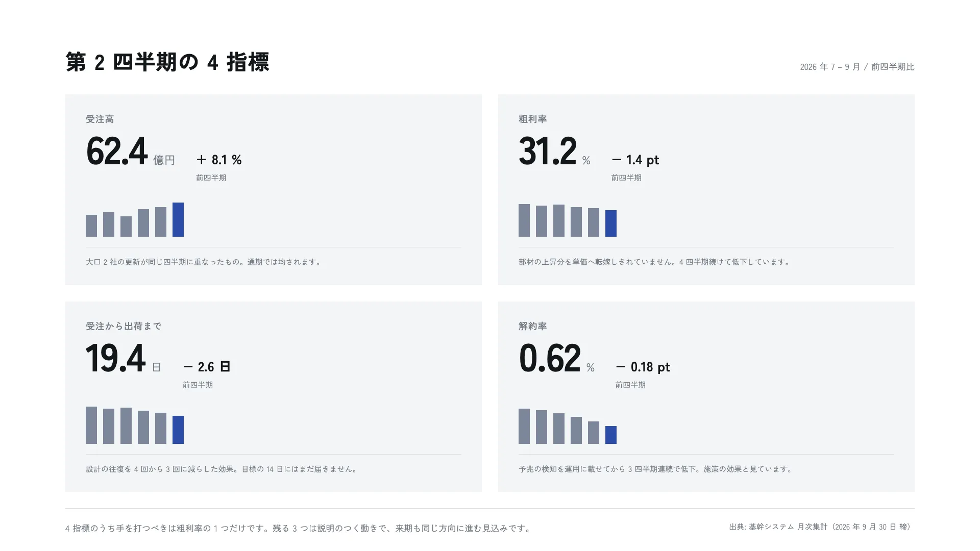This screenshot has height=551, width=980.
Task: Click the blue bar in 受注から出荷まで chart
Action: click(178, 430)
